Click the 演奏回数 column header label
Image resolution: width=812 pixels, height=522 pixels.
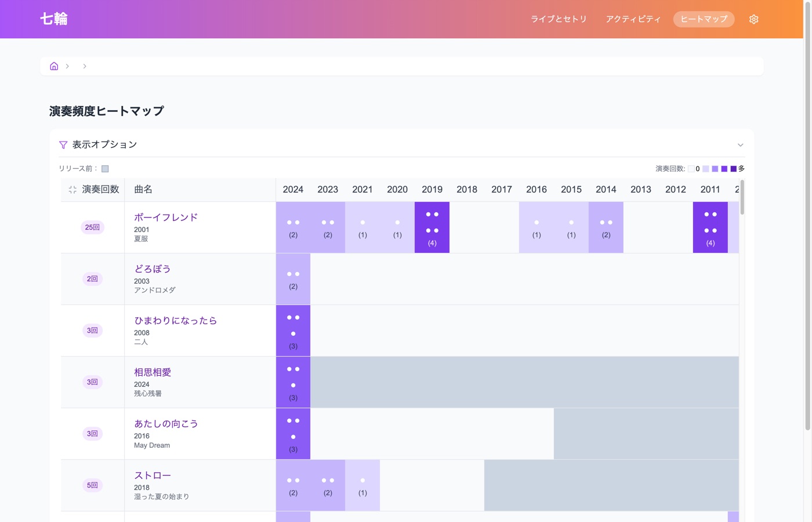tap(100, 190)
